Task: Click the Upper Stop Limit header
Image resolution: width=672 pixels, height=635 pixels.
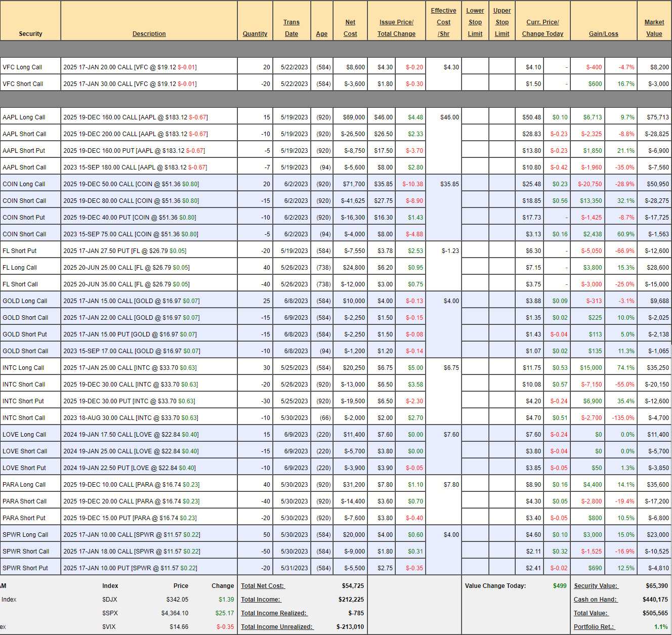Action: (502, 22)
